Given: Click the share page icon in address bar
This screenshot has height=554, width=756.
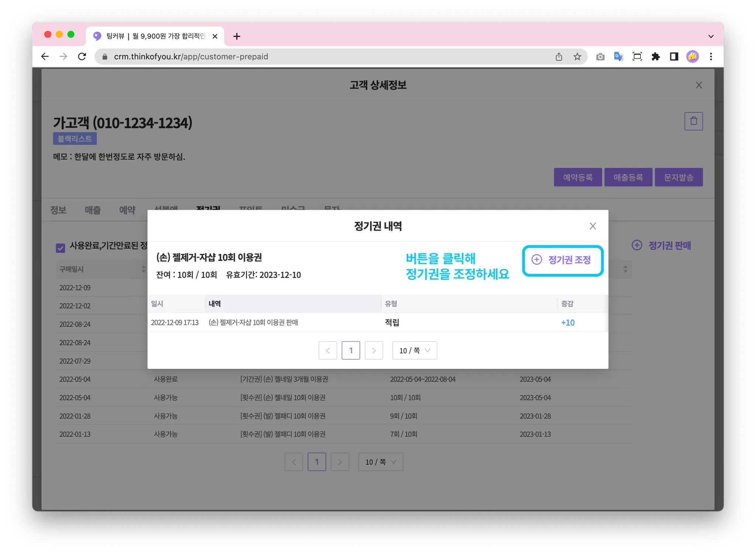Looking at the screenshot, I should click(559, 56).
